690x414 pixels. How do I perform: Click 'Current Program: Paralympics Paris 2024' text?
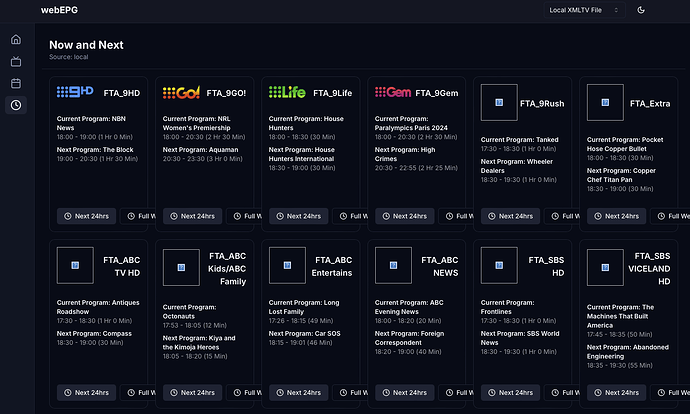coord(411,123)
